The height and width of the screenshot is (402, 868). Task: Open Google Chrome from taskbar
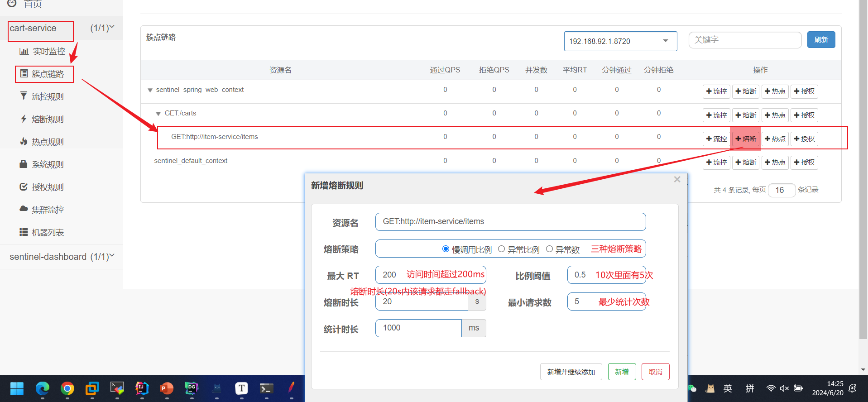pyautogui.click(x=67, y=388)
